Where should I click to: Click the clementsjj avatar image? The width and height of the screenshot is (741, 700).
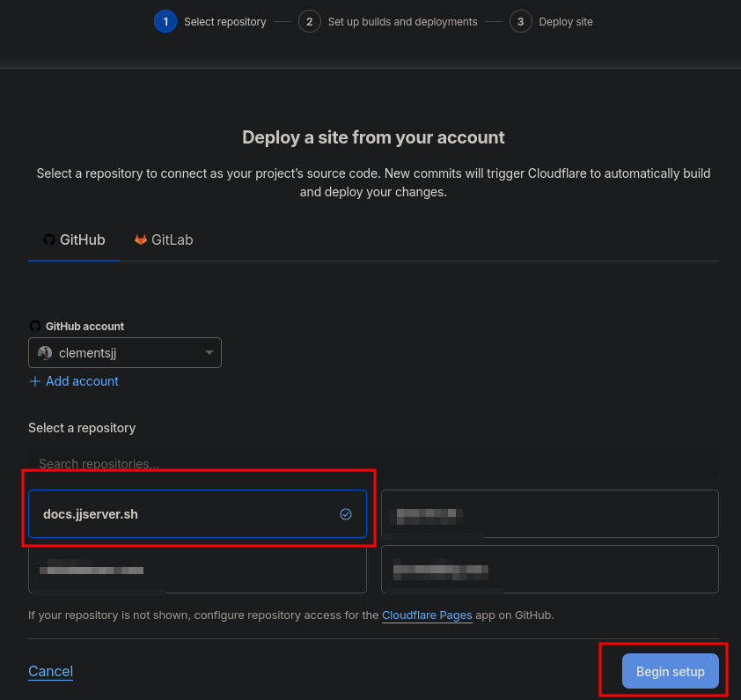pos(45,353)
